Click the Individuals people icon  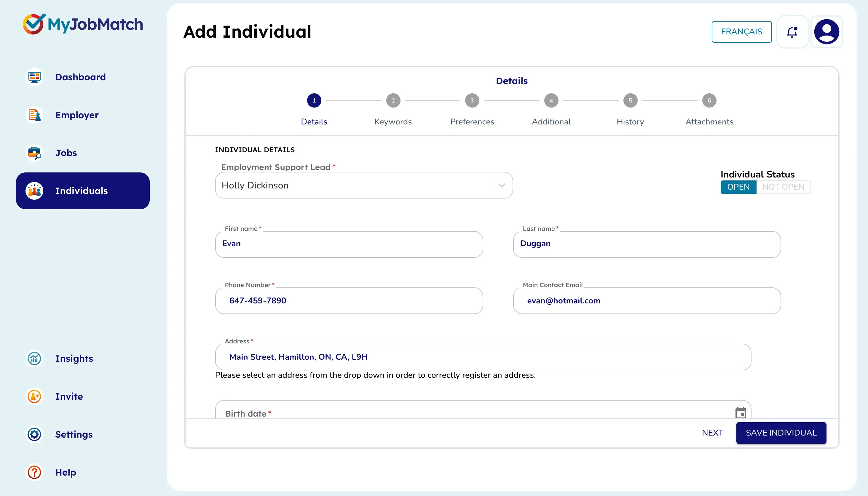(x=34, y=191)
